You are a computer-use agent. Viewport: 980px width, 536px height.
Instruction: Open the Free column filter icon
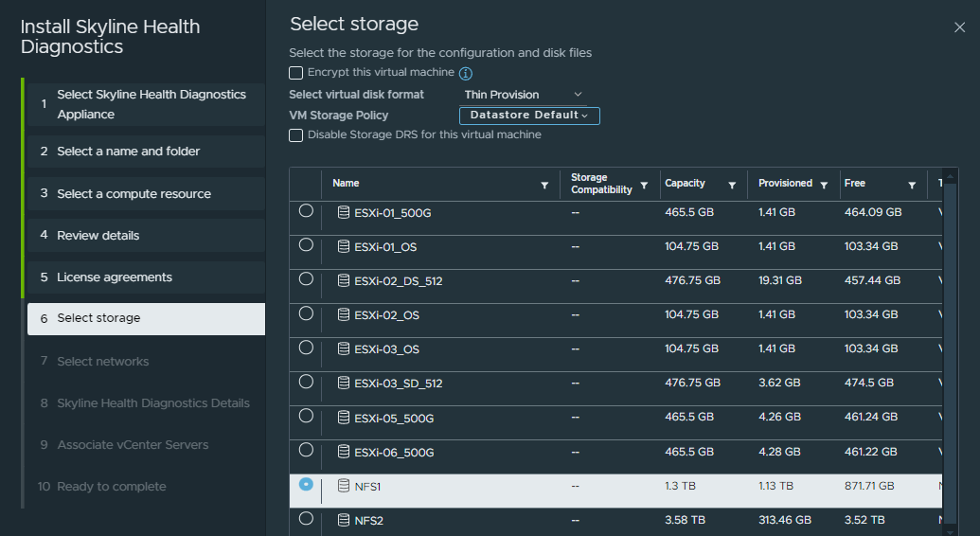pos(912,185)
